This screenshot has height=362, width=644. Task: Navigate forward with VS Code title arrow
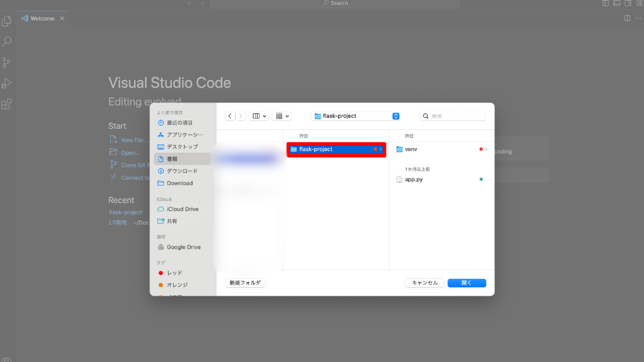pyautogui.click(x=201, y=3)
